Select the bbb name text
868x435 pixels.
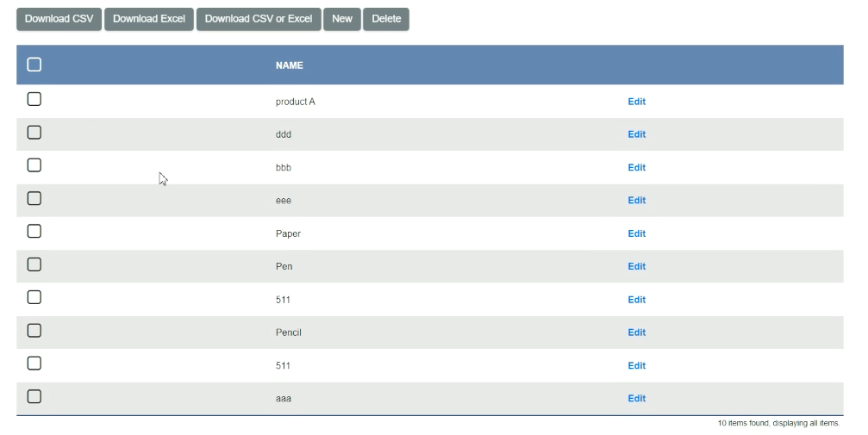click(284, 168)
